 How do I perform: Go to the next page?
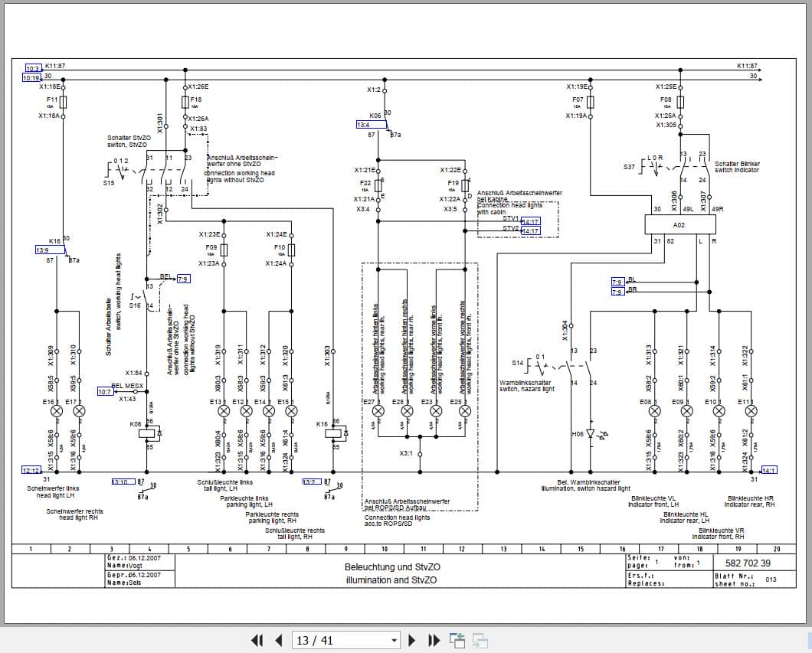click(412, 641)
